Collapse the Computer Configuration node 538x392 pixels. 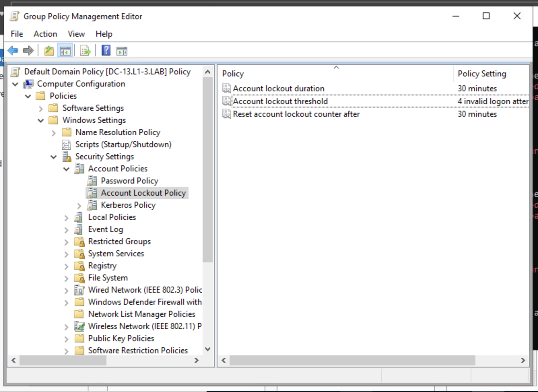point(15,84)
